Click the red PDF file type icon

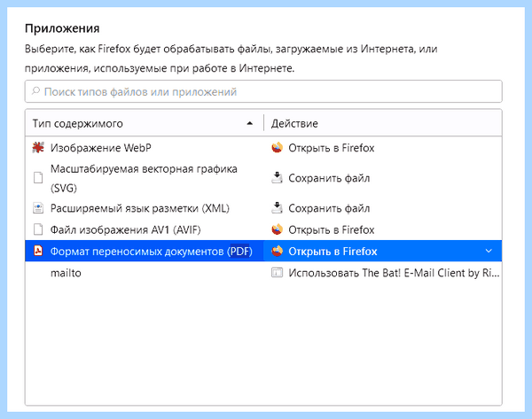38,251
